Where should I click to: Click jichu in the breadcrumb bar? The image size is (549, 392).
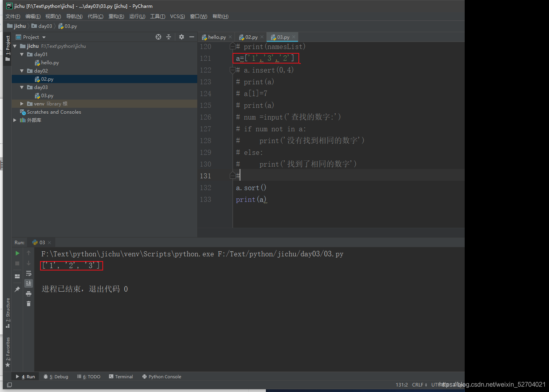click(x=16, y=26)
